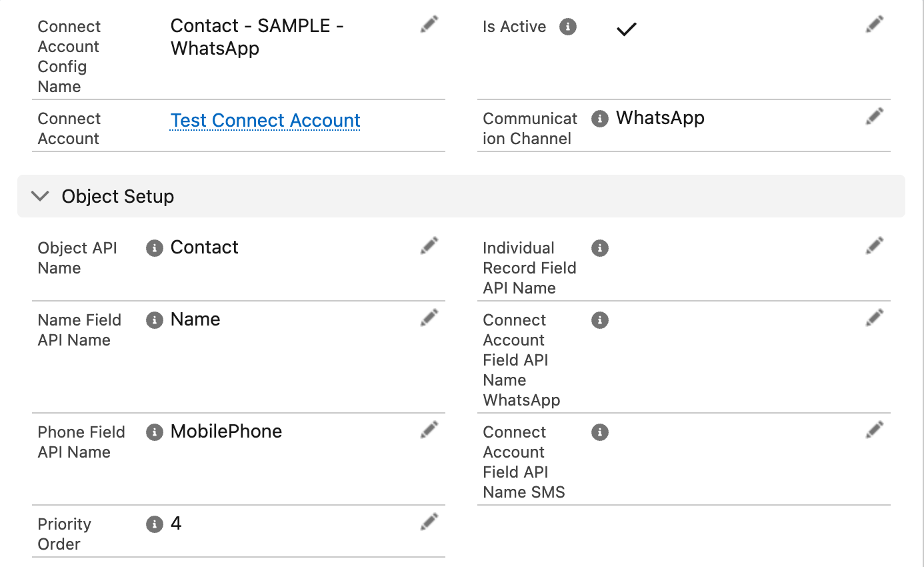Click the 'Contact - SAMPLE - WhatsApp' name value
Image resolution: width=924 pixels, height=567 pixels.
(x=257, y=37)
